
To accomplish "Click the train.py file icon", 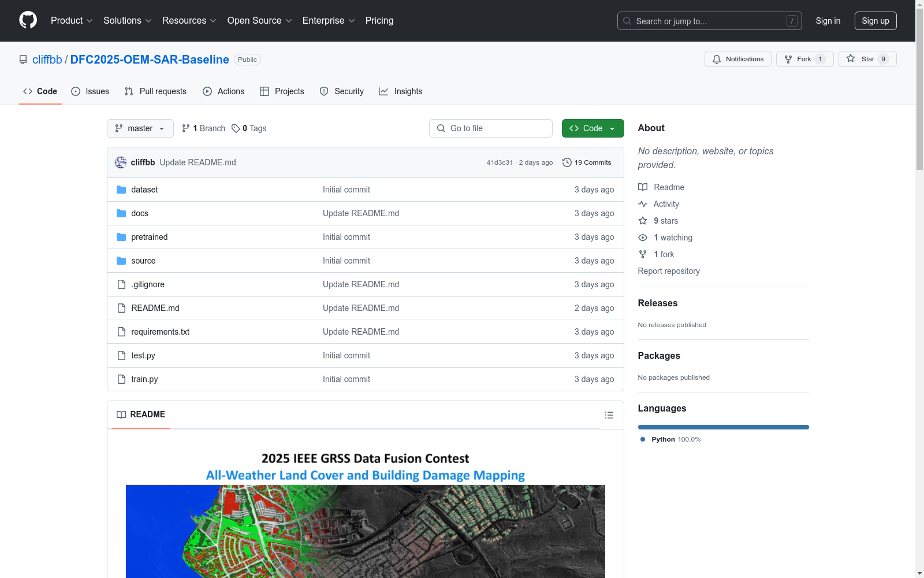I will 121,379.
